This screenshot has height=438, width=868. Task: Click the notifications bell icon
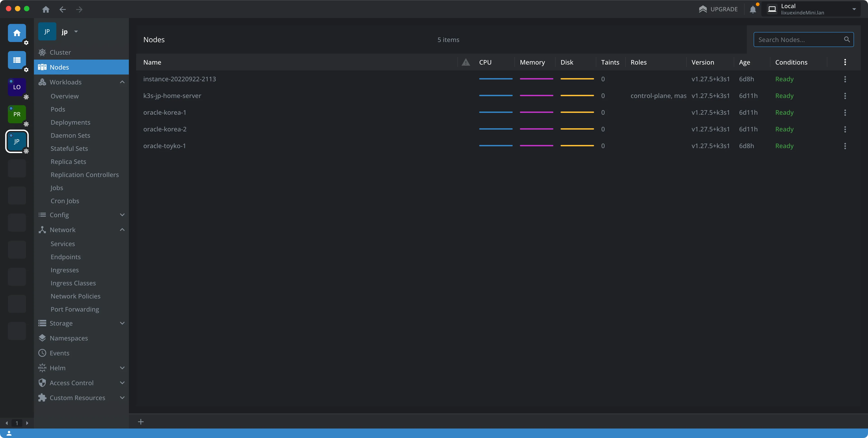coord(753,9)
